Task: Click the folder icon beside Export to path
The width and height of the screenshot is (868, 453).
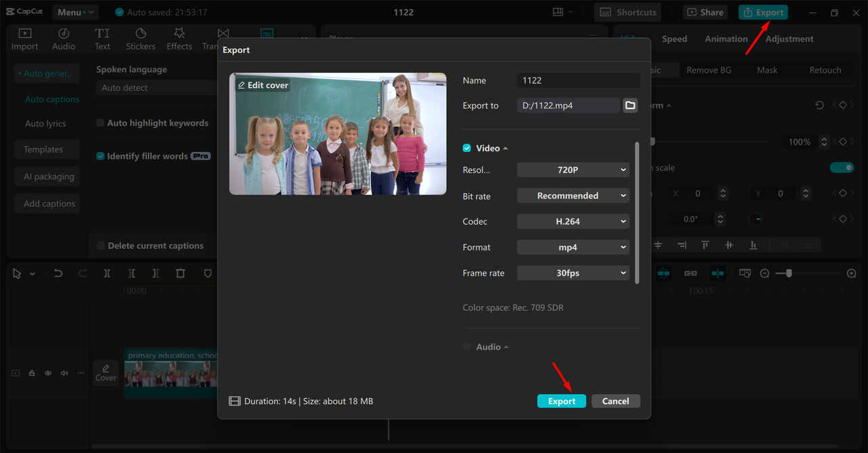Action: 631,105
